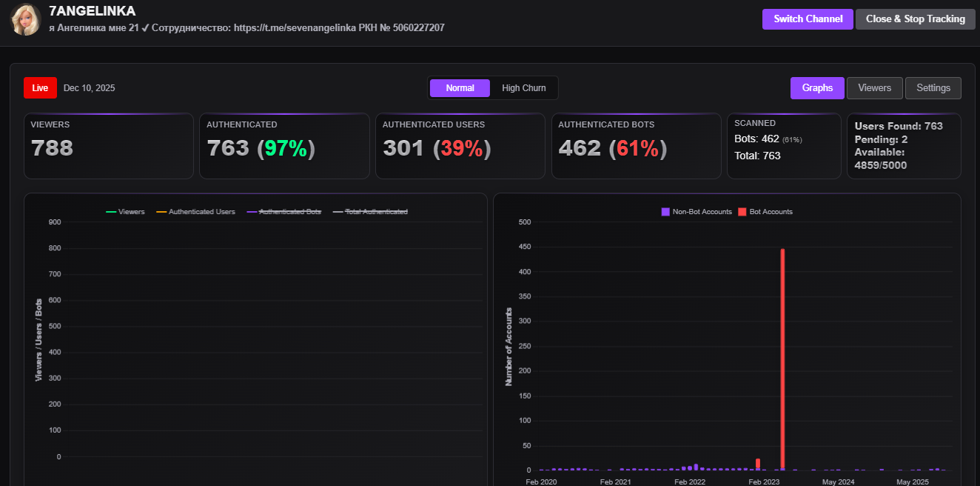
Task: Click the red Bot Accounts swatch
Action: [742, 212]
